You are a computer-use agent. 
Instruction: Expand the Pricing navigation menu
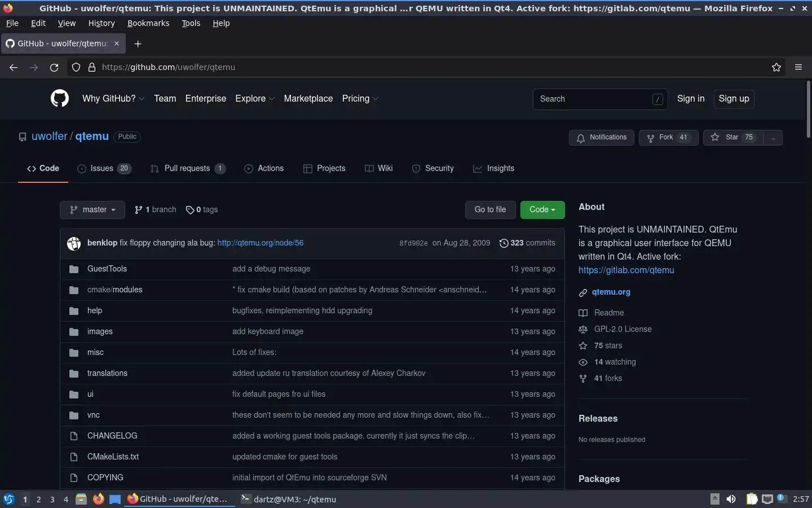[x=360, y=98]
